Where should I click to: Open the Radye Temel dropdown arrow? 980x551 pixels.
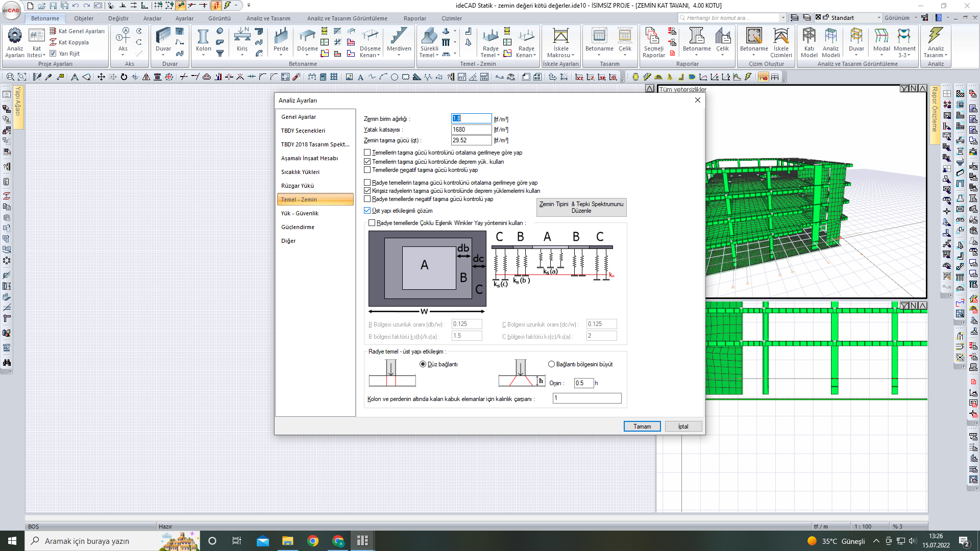(498, 55)
